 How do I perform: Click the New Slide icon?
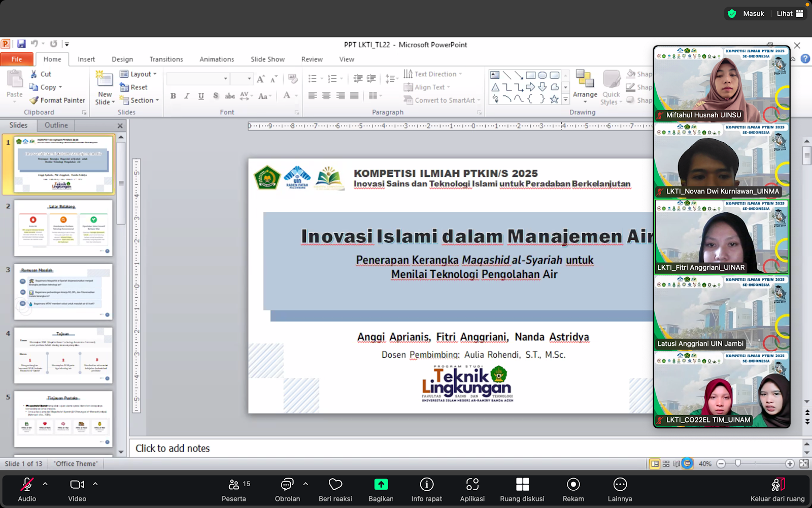[x=105, y=80]
